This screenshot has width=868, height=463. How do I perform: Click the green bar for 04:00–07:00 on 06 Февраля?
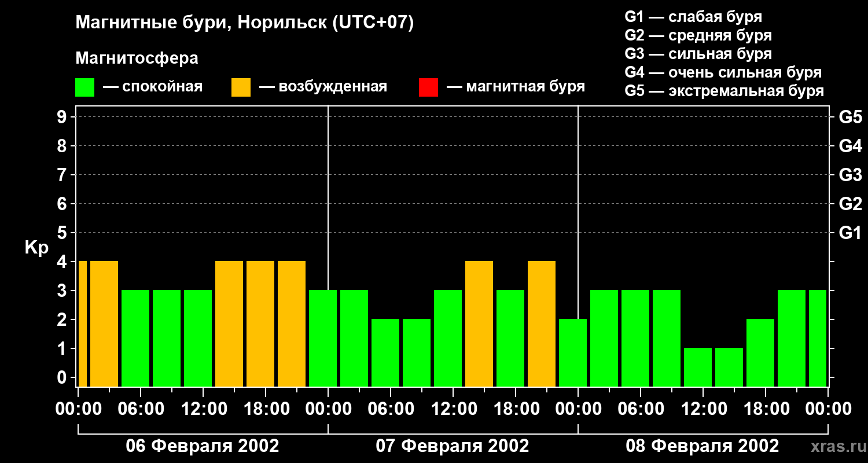[x=135, y=338]
